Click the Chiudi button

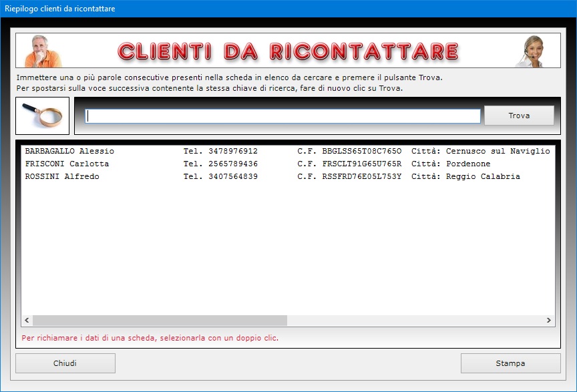point(65,363)
